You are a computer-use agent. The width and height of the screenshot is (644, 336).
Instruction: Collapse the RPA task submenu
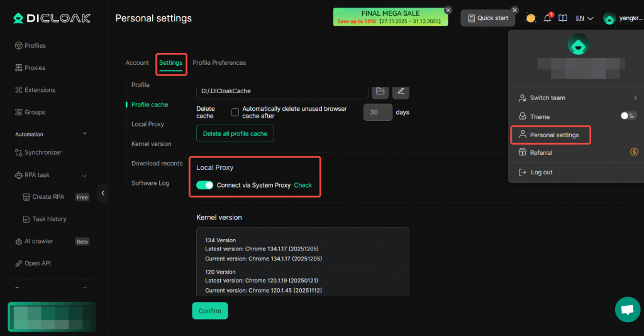pyautogui.click(x=85, y=175)
